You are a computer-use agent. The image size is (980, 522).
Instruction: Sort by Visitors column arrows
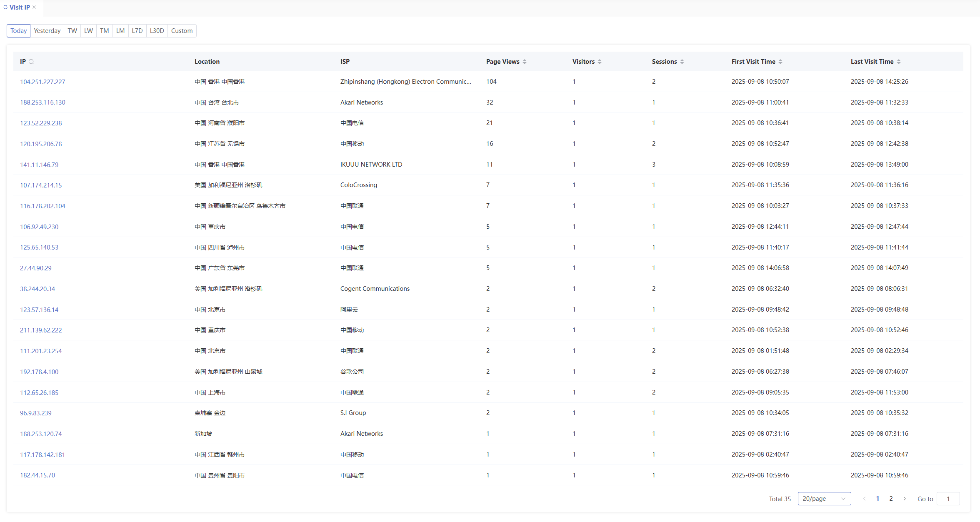pyautogui.click(x=600, y=62)
